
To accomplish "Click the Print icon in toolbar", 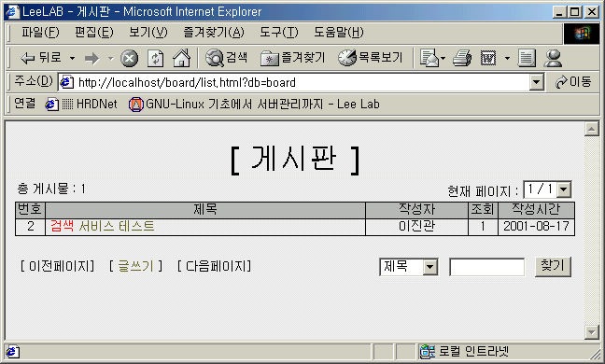I will (x=462, y=59).
